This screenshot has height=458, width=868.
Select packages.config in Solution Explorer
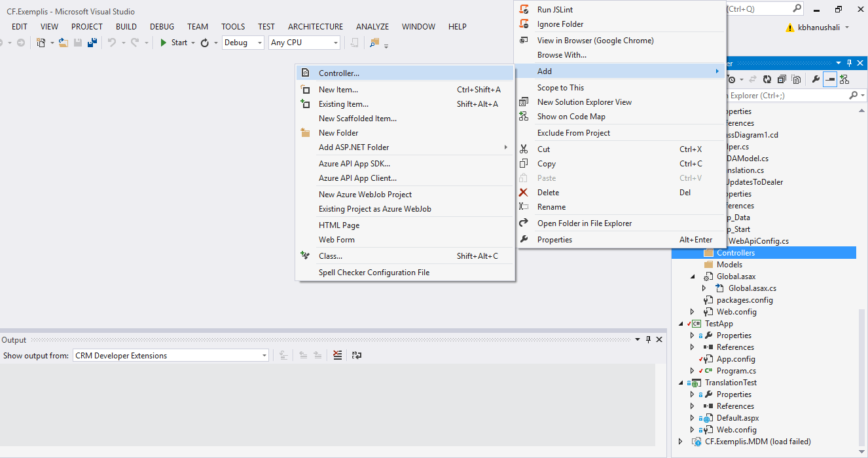pos(745,300)
